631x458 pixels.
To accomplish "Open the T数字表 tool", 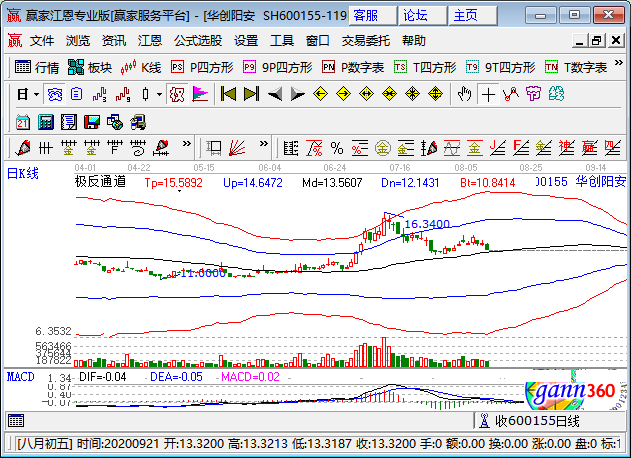I will tap(576, 67).
